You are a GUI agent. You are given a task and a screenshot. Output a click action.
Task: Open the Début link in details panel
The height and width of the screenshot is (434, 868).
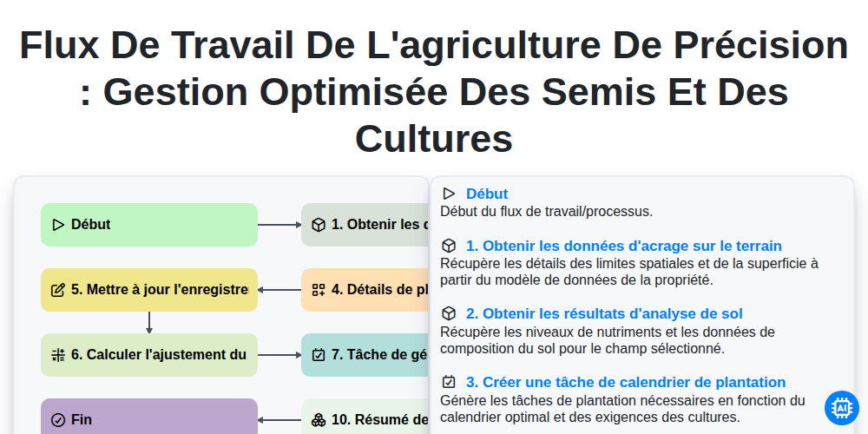click(487, 194)
